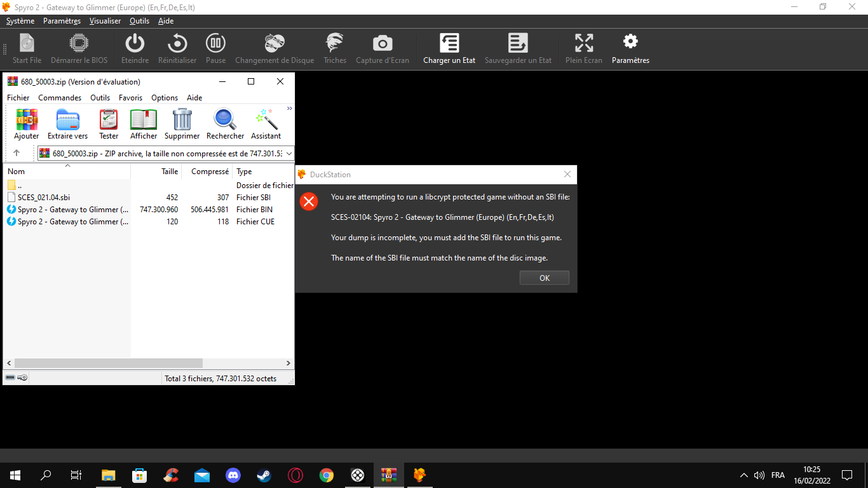Expand WinRAR toolbar overflow chevron
Viewport: 868px width, 488px height.
pos(290,109)
